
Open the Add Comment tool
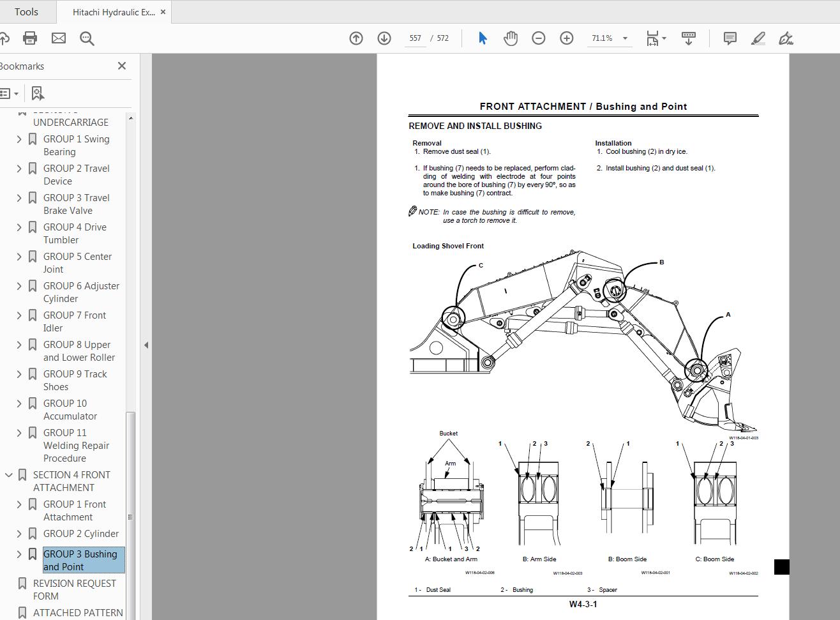(730, 38)
